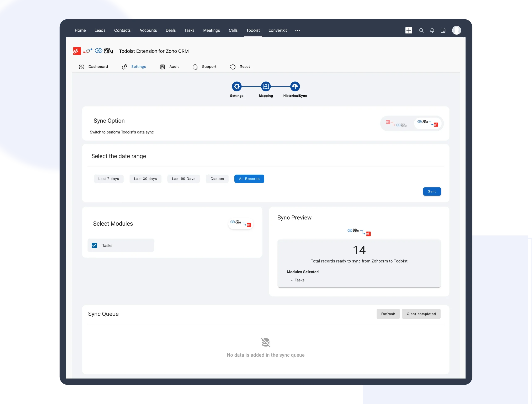Open notifications bell icon
Image resolution: width=532 pixels, height=404 pixels.
pyautogui.click(x=432, y=31)
